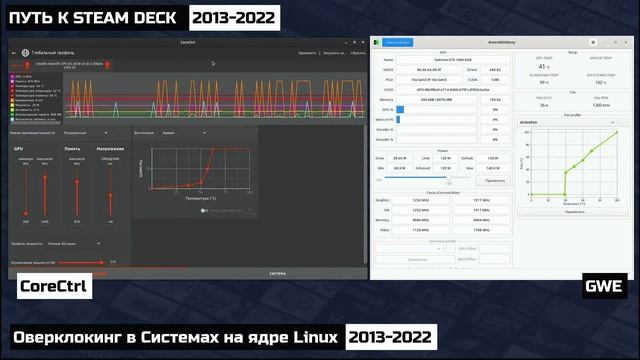Image resolution: width=640 pixels, height=360 pixels.
Task: Toggle the orange Напряжение legend checkbox
Action: coord(12,100)
